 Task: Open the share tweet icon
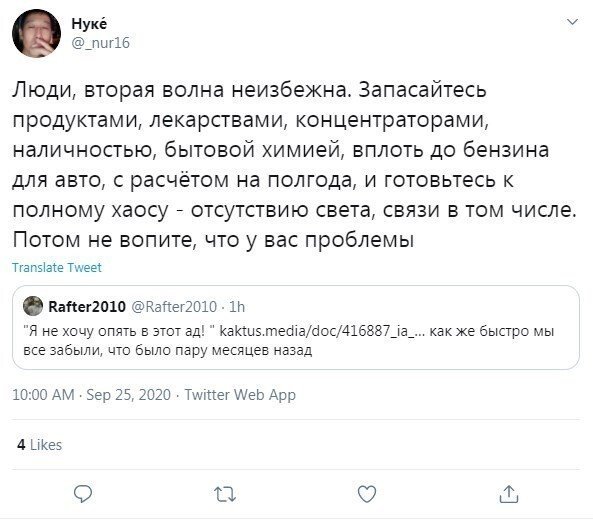coord(509,494)
